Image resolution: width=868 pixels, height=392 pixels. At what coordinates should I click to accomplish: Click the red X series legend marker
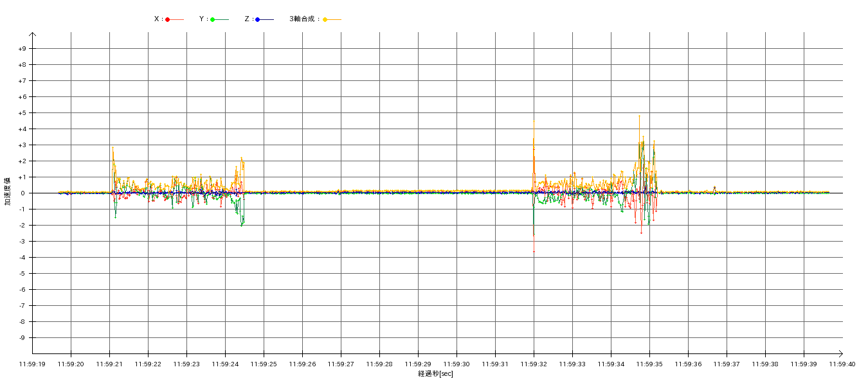tap(168, 19)
